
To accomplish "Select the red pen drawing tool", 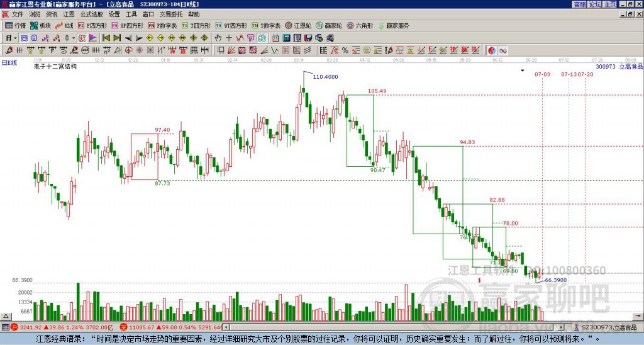I will pyautogui.click(x=9, y=50).
